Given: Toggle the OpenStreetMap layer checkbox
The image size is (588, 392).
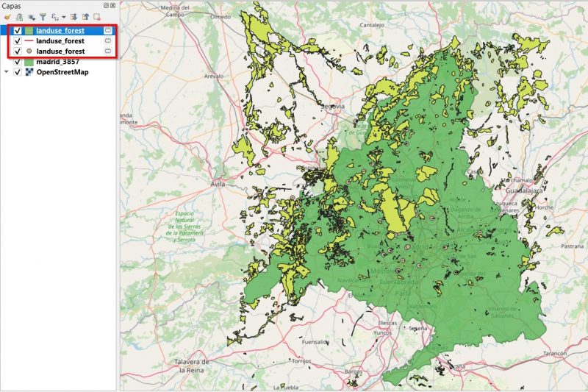Looking at the screenshot, I should [x=17, y=72].
